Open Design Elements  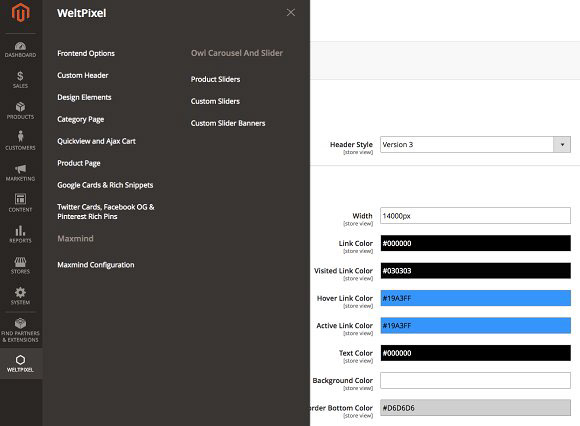click(x=84, y=97)
